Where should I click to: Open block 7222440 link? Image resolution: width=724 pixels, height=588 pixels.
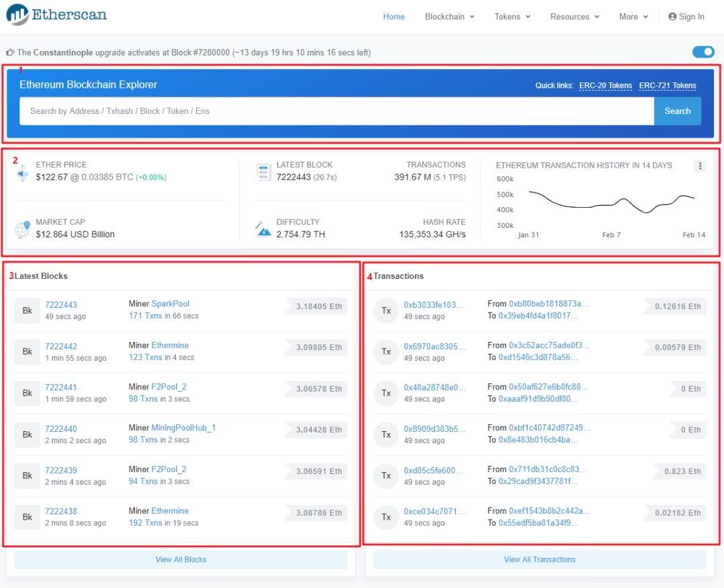[61, 428]
